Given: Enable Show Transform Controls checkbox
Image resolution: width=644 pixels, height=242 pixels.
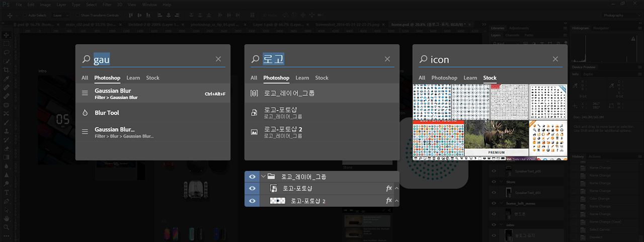Looking at the screenshot, I should click(x=77, y=16).
